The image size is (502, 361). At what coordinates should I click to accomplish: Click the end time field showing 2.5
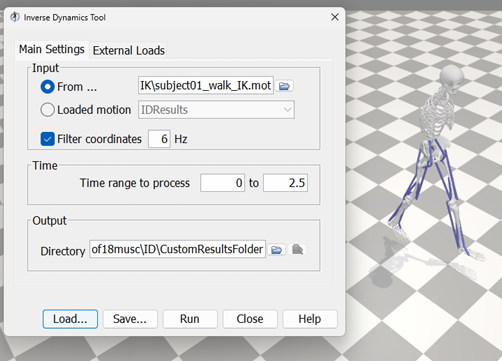click(x=285, y=183)
